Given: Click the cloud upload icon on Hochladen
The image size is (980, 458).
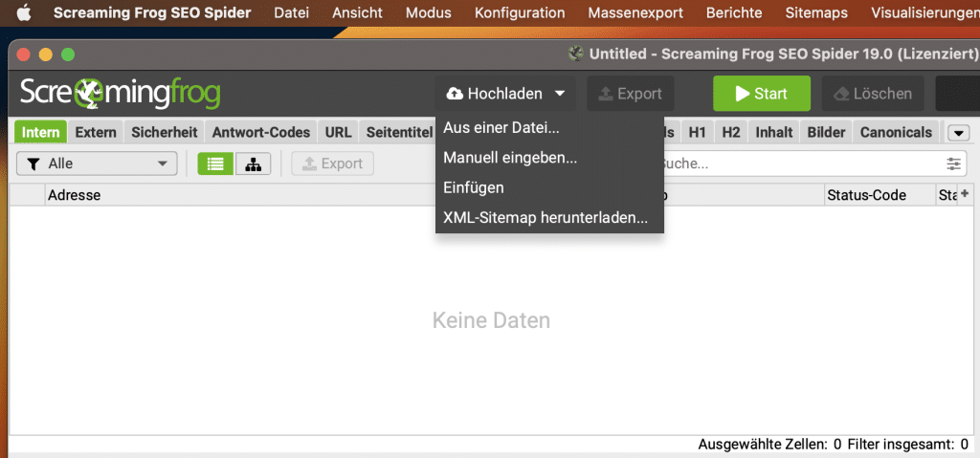Looking at the screenshot, I should (x=455, y=94).
